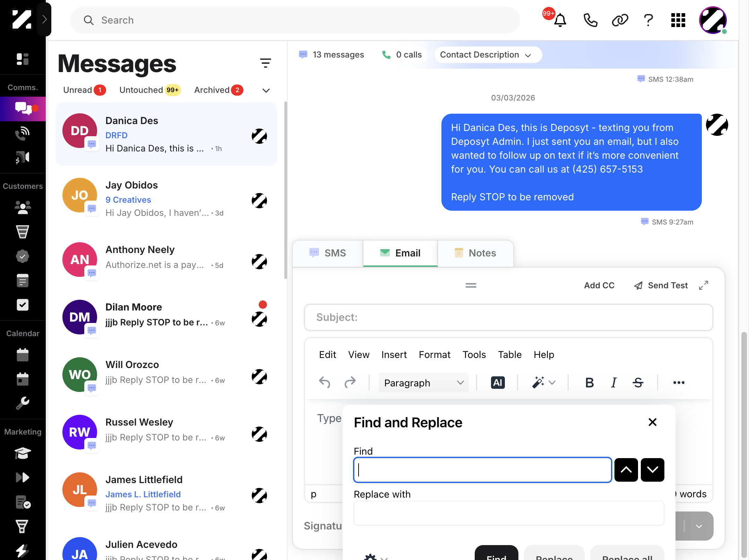
Task: Open the wrench calendar settings icon
Action: (23, 403)
